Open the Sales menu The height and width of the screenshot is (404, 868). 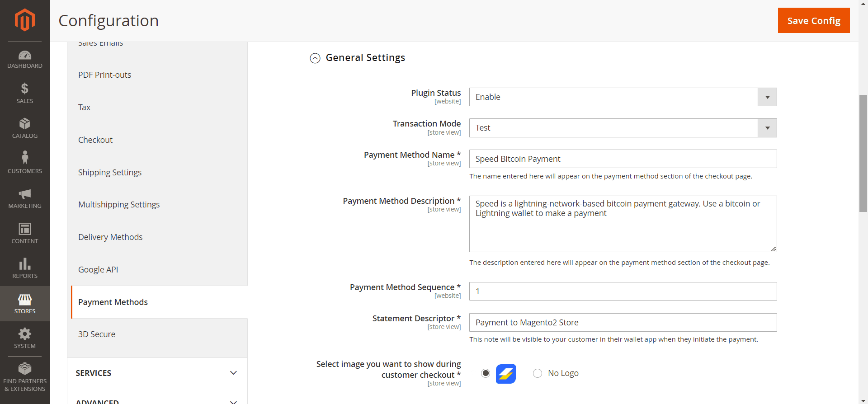[x=25, y=94]
